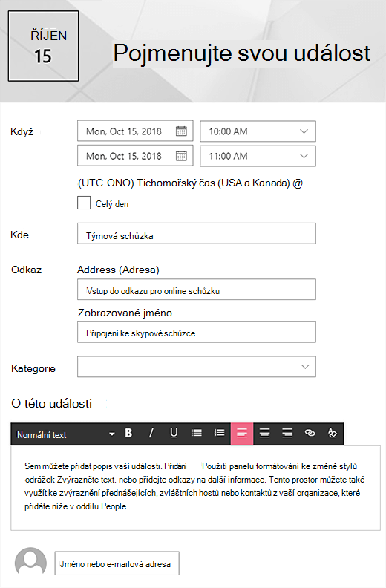Click the Jméno nebo e-mailová adresa field
The image size is (386, 588).
point(117,563)
